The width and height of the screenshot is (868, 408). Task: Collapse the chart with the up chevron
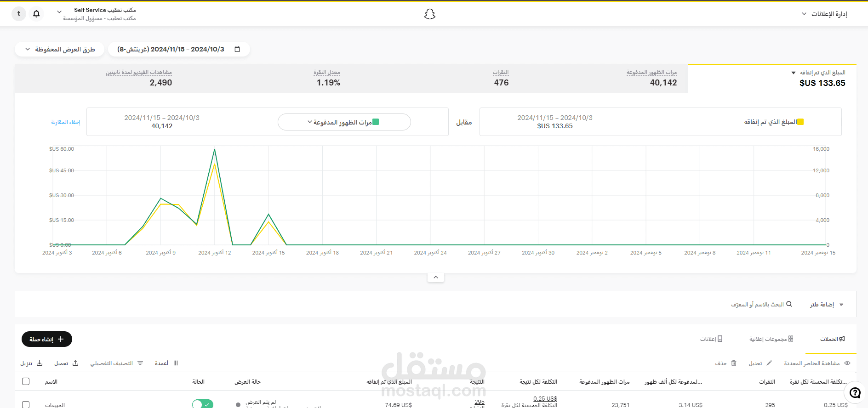[x=436, y=277]
